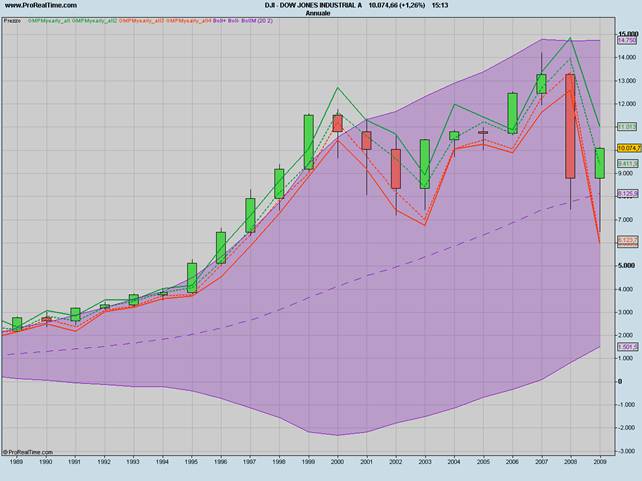Select the 1995 year label

point(192,462)
